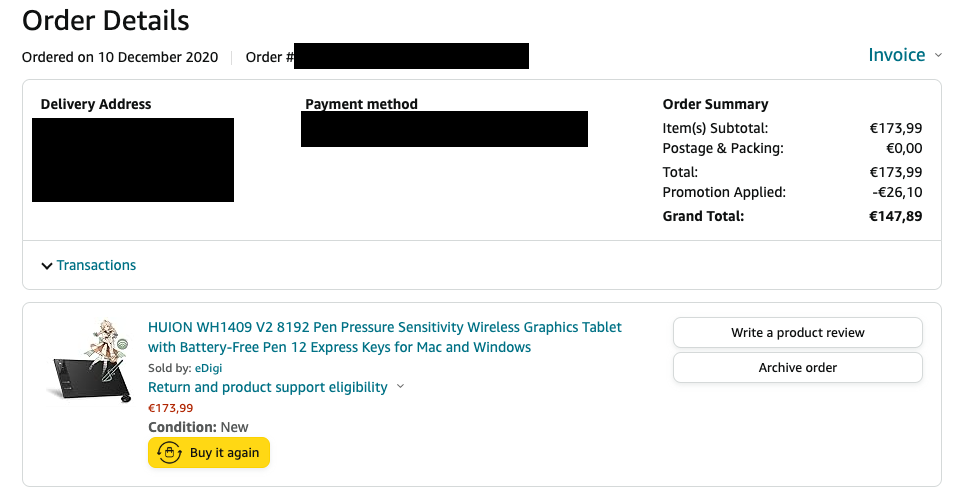Click the Order Details page heading

pos(106,19)
